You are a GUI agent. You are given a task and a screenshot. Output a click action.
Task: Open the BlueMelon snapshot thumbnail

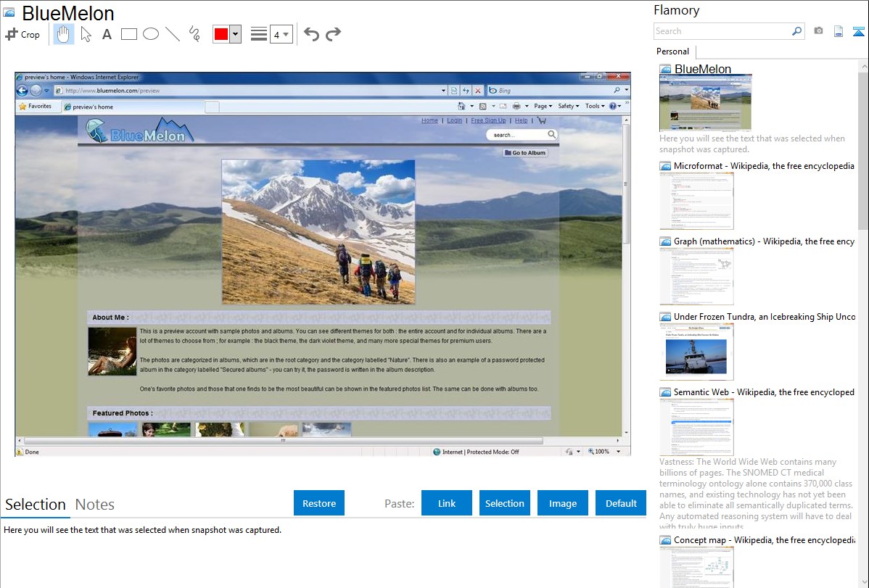[705, 103]
